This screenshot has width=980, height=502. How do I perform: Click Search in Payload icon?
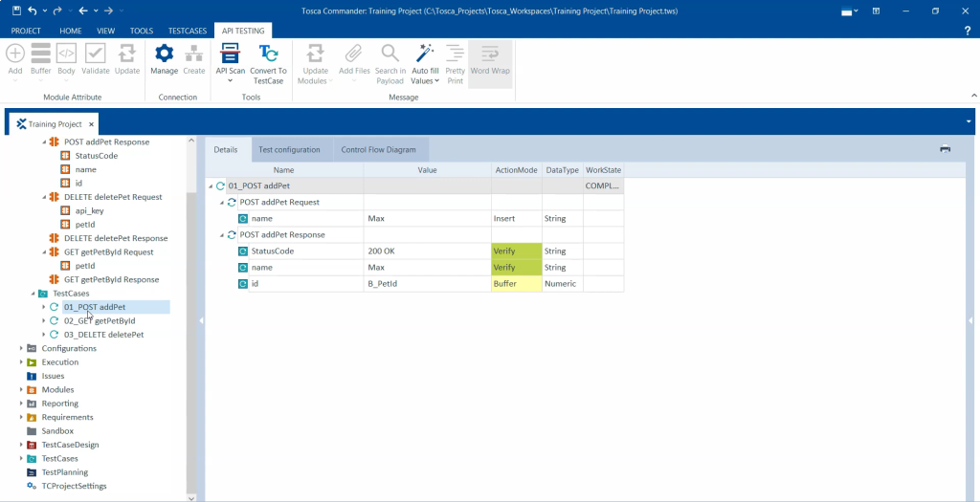pos(390,54)
